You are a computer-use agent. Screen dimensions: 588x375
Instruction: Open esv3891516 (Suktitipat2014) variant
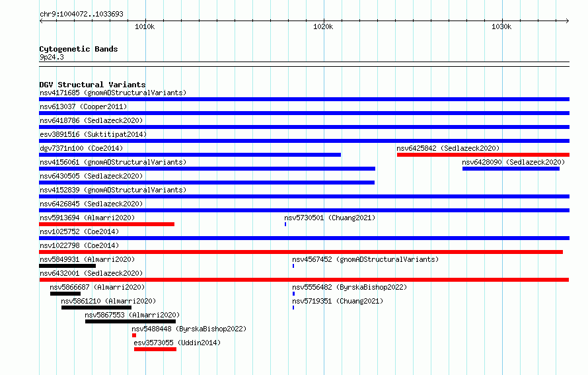tap(93, 134)
